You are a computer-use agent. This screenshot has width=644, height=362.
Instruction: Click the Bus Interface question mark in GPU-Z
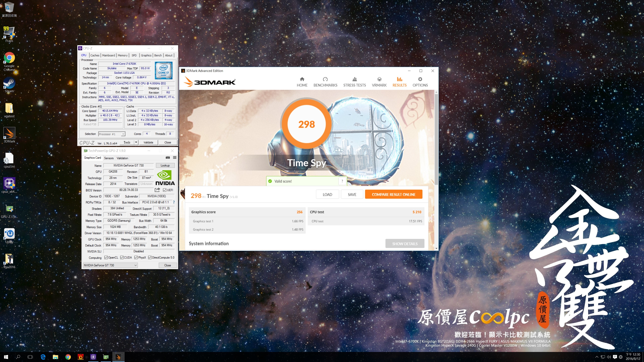pyautogui.click(x=174, y=202)
